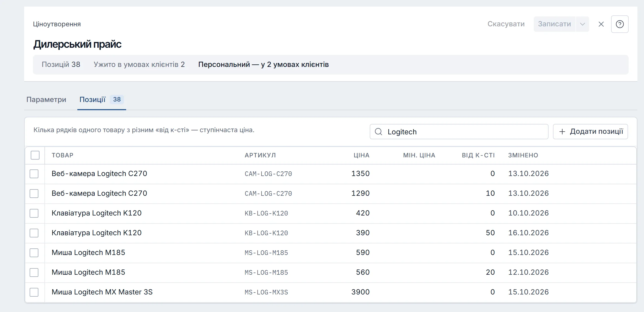Sort by the Змінено column header

click(523, 155)
